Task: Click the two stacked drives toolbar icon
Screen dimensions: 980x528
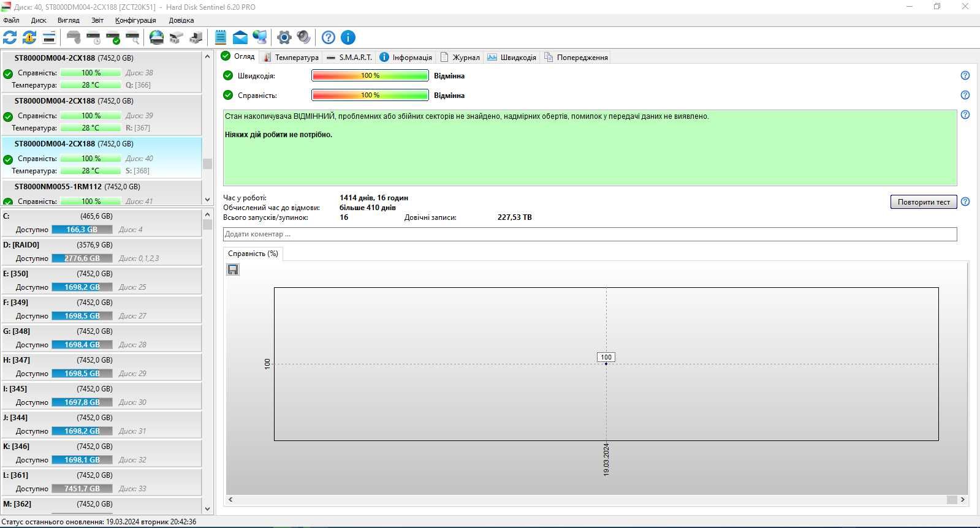Action: pos(177,37)
